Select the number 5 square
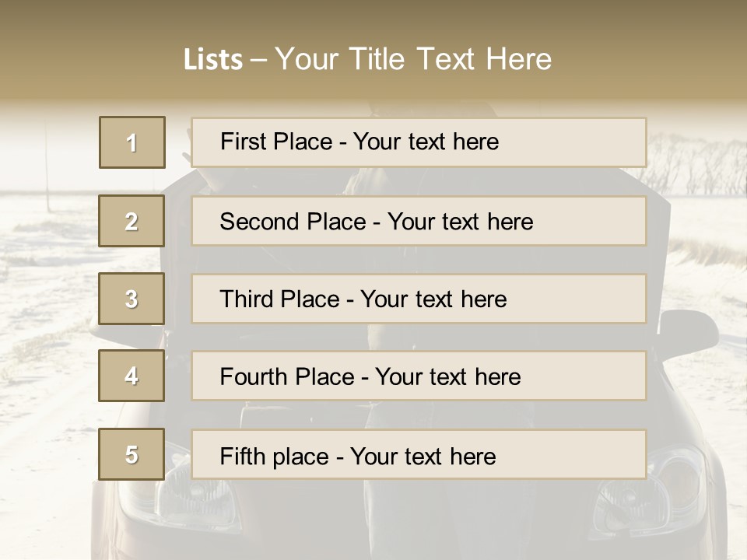 click(132, 454)
